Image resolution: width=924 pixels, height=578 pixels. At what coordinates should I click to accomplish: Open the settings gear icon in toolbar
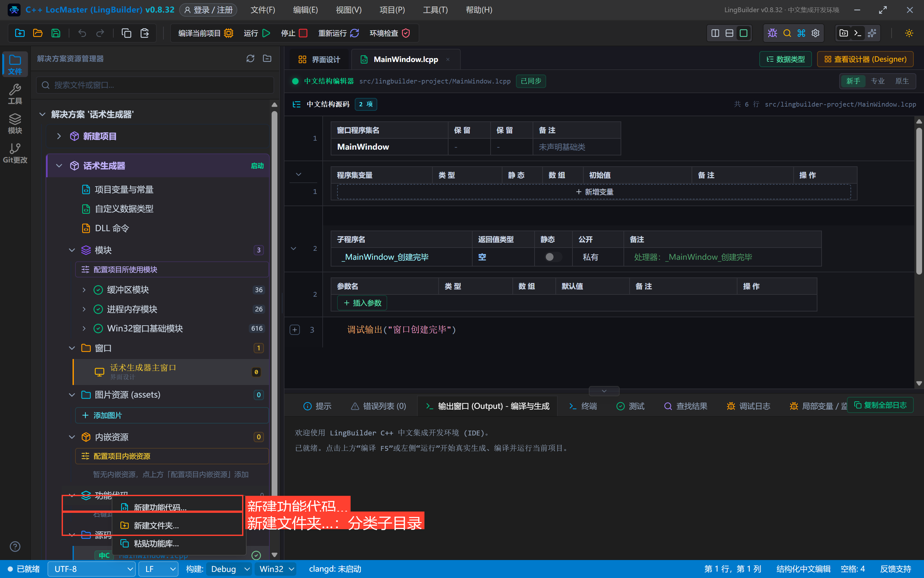815,33
